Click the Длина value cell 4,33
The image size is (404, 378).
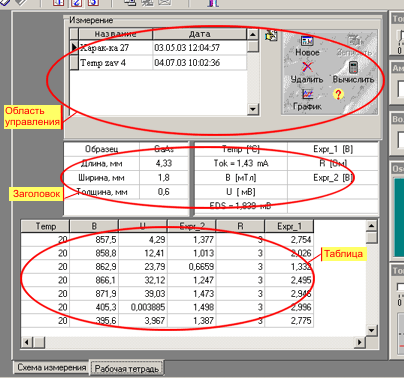coord(164,163)
